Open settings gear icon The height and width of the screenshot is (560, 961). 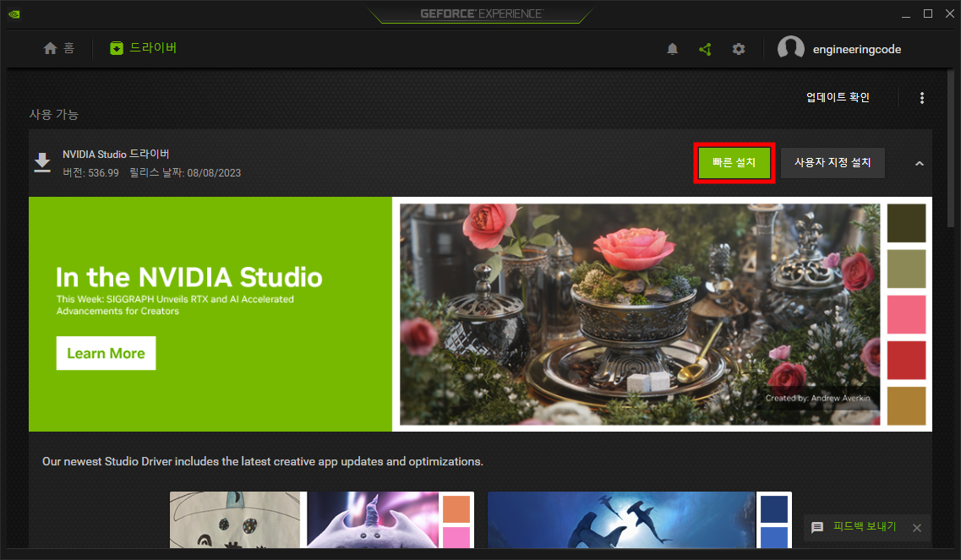coord(739,49)
